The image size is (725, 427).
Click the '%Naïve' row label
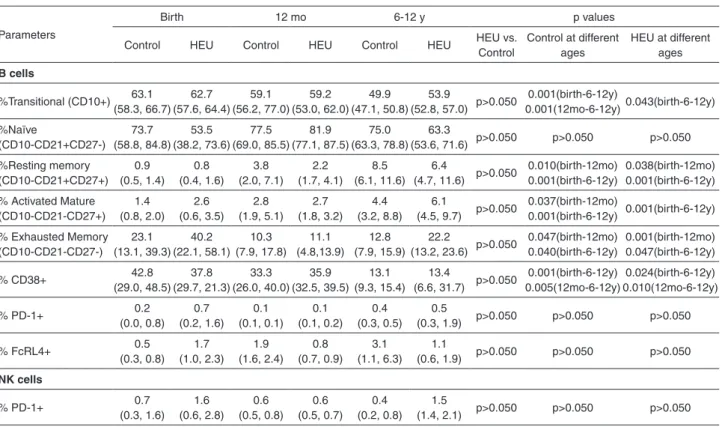tap(18, 130)
